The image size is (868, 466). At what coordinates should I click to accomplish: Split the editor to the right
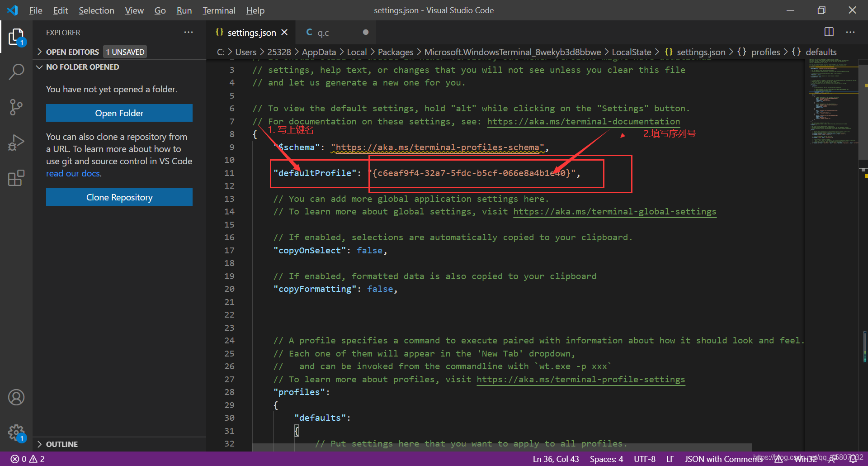(x=829, y=32)
